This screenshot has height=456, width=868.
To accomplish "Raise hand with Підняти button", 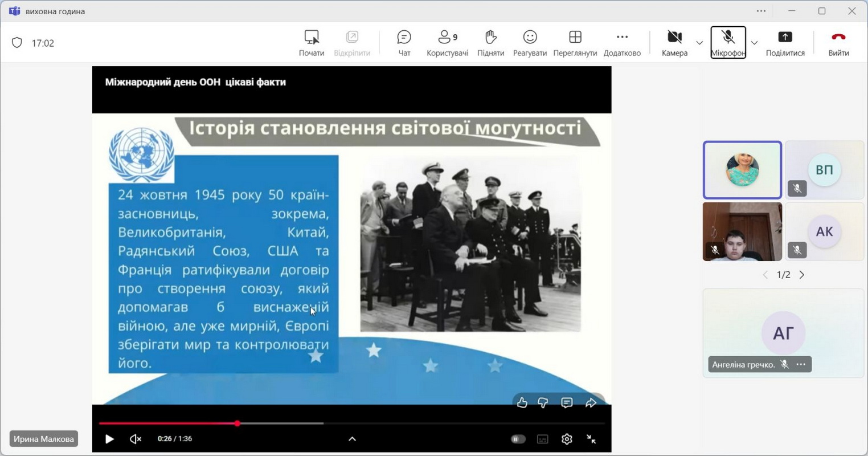I will click(x=490, y=43).
